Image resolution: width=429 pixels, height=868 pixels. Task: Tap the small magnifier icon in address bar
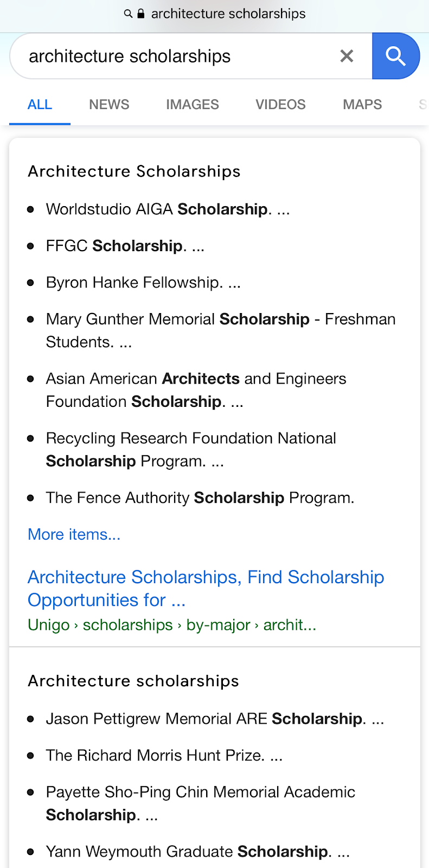coord(128,14)
